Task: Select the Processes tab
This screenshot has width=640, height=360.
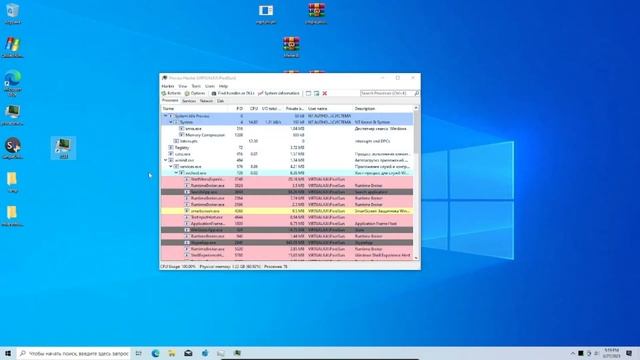Action: [170, 100]
